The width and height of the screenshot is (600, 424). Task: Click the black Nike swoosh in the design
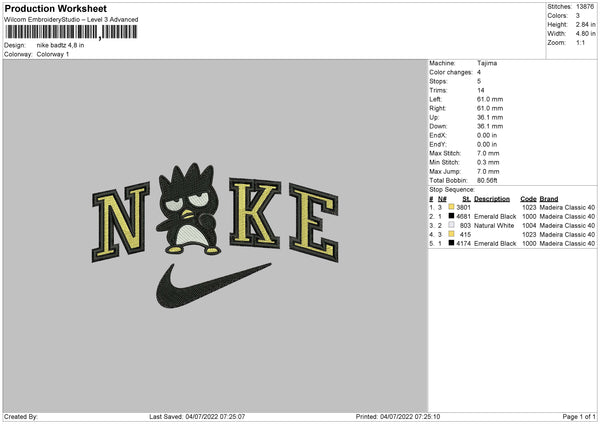(213, 285)
